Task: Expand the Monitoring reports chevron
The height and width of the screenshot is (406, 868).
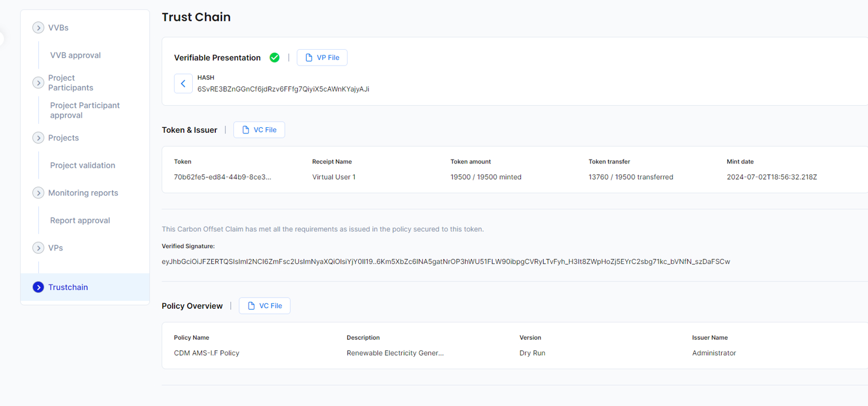Action: click(38, 193)
